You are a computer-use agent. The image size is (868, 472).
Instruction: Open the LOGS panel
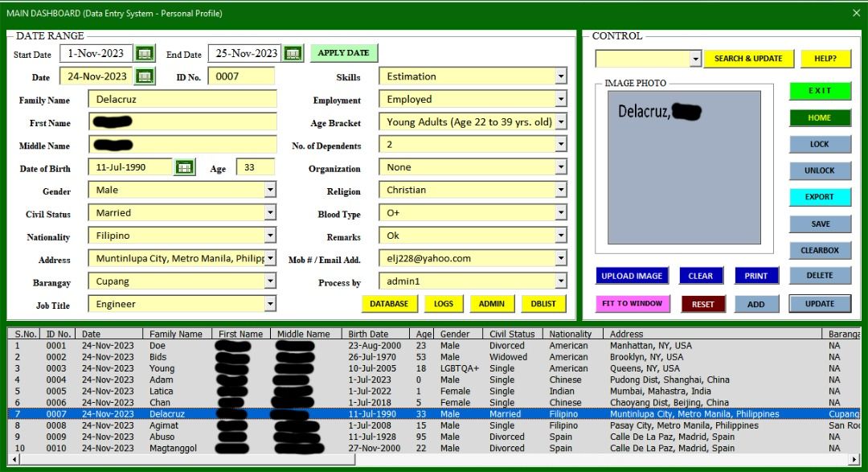(444, 304)
